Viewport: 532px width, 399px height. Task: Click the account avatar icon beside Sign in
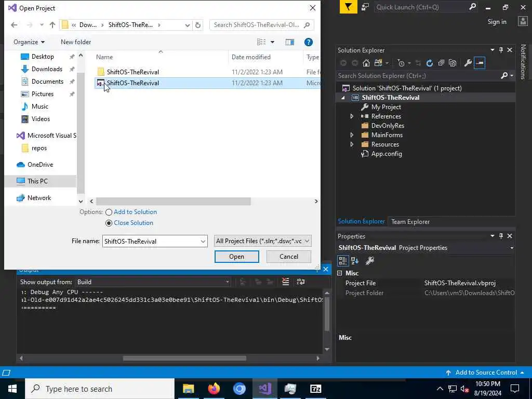click(523, 21)
